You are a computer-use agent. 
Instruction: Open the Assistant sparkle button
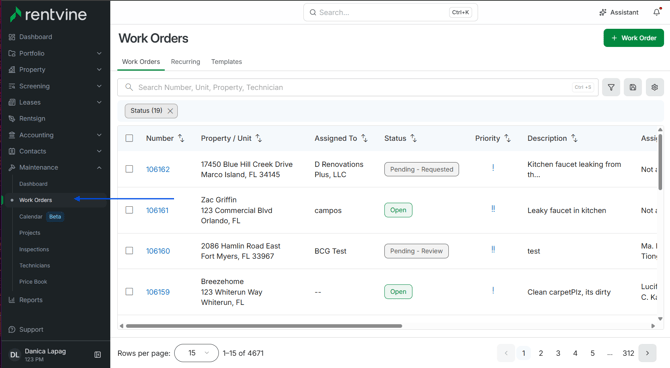coord(619,12)
